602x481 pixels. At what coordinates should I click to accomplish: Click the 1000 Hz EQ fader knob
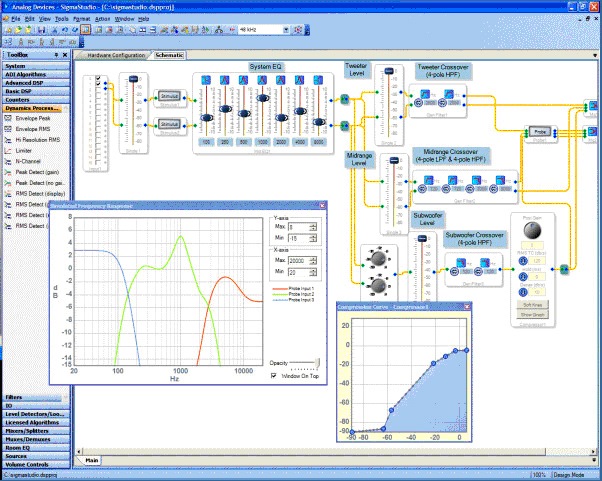pos(263,98)
